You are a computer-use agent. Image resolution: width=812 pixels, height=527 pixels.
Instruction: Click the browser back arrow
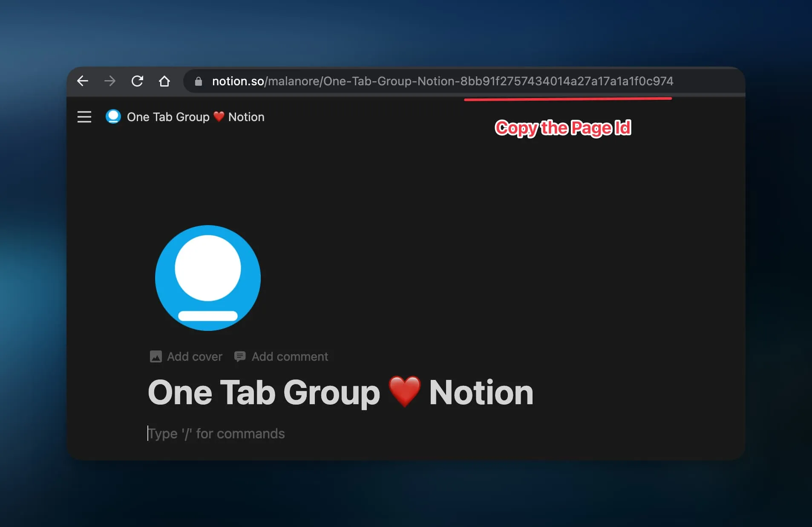[x=83, y=81]
